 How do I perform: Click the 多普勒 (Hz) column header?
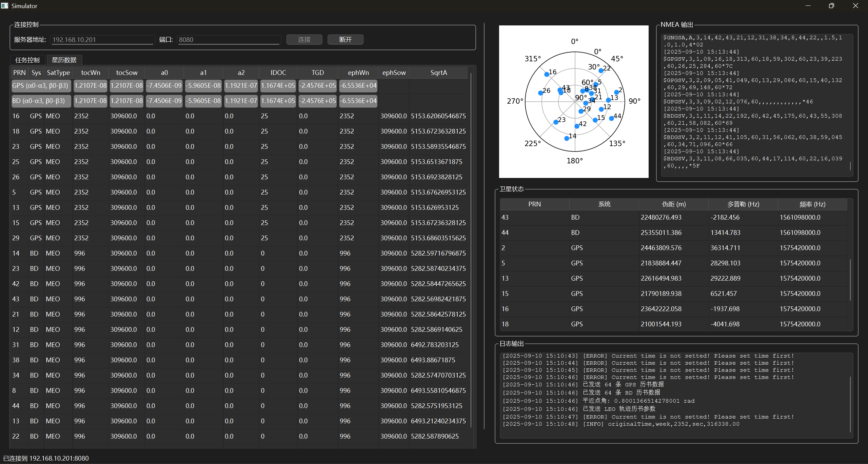coord(743,204)
